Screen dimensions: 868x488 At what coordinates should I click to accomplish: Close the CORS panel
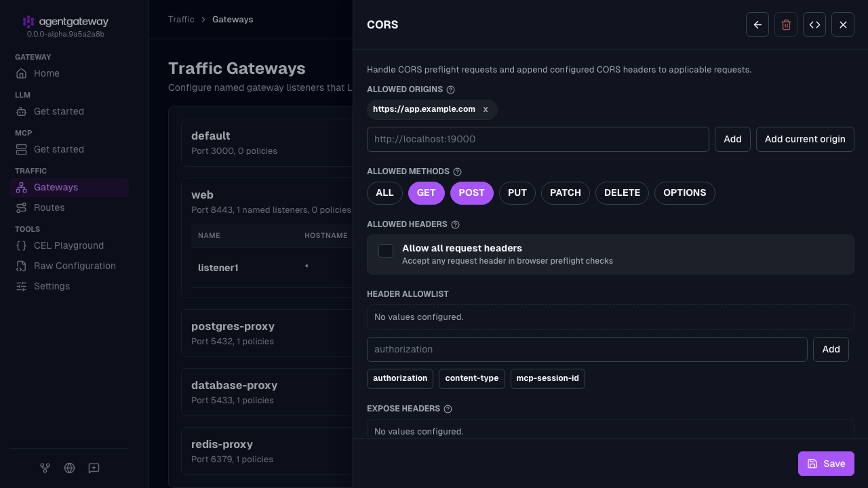843,24
